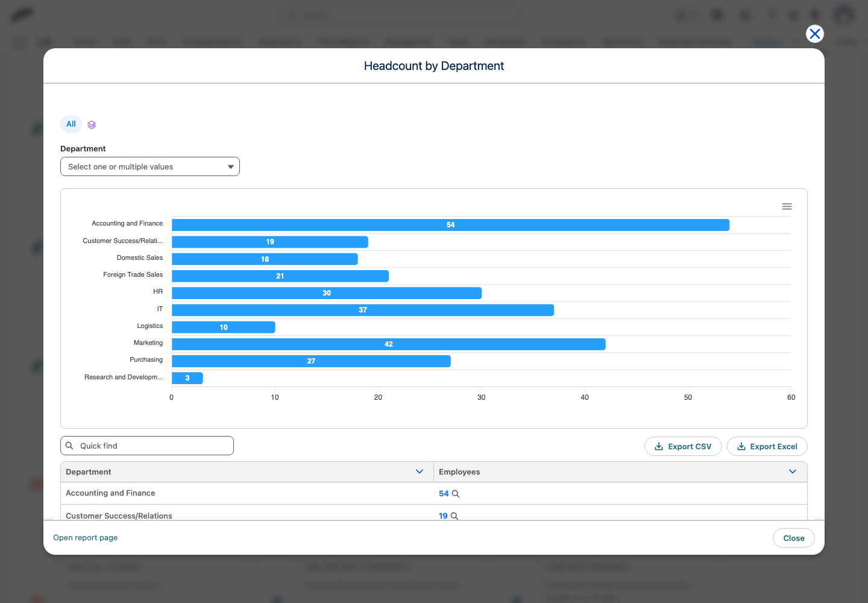Select the Logistics bar showing 10

pos(224,327)
